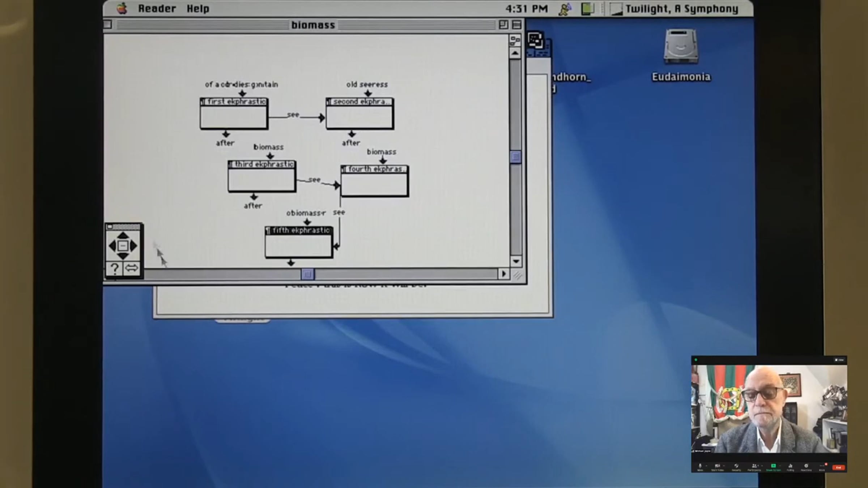This screenshot has height=488, width=868.
Task: Click the assistant figure icon in menu bar
Action: [x=565, y=9]
